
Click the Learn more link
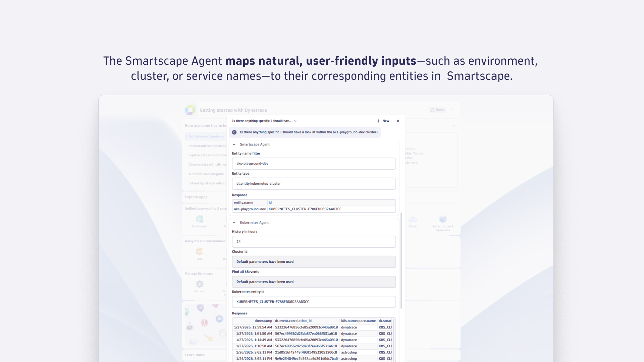195,355
